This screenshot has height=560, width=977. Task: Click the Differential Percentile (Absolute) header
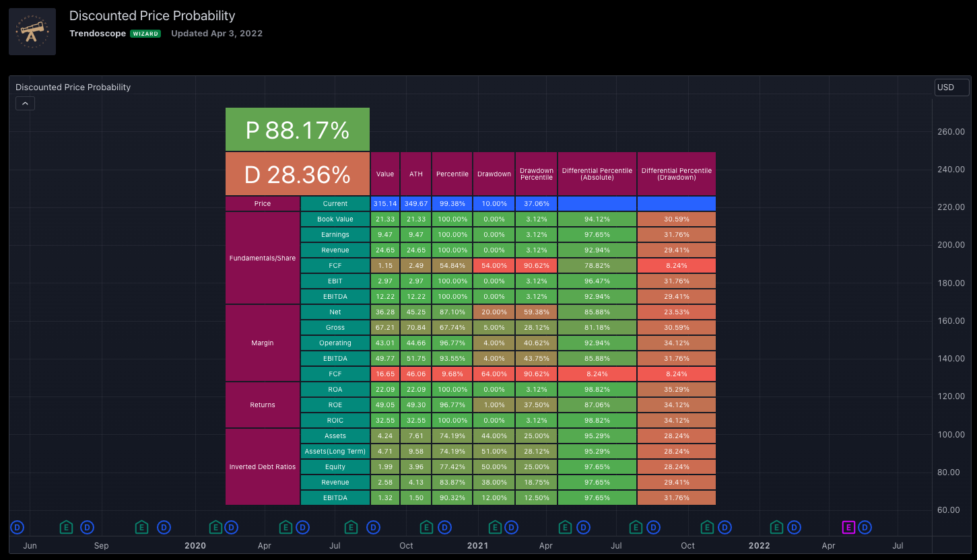[x=597, y=174]
